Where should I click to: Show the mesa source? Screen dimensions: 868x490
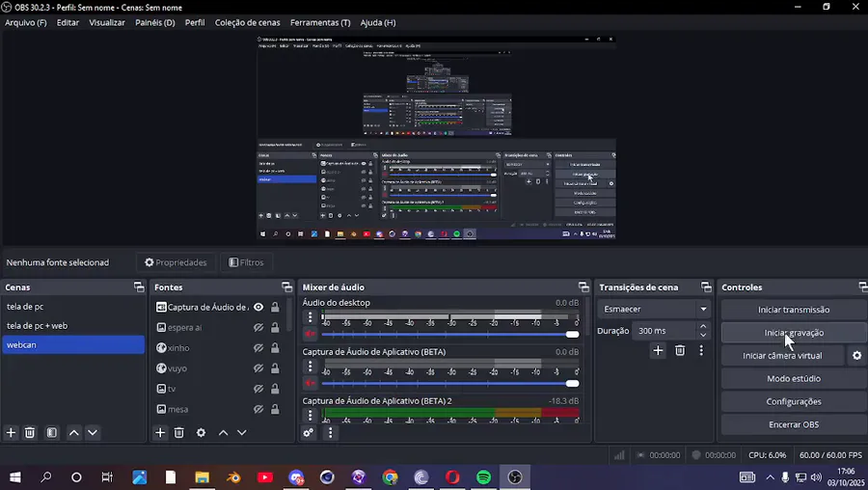click(258, 409)
